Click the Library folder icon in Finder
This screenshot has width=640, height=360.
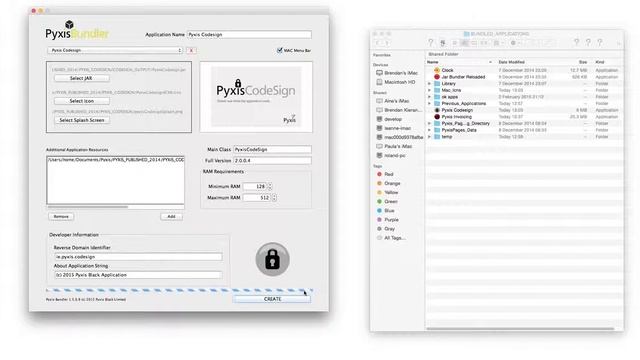[437, 84]
